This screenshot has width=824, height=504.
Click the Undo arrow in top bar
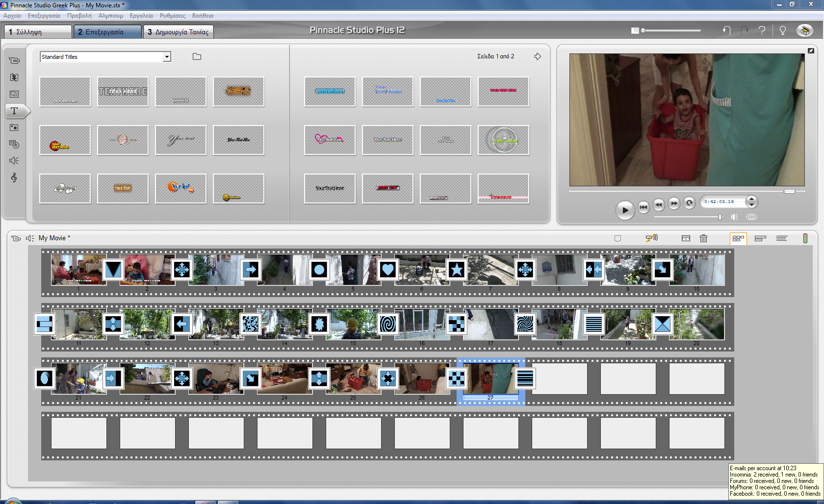coord(726,30)
